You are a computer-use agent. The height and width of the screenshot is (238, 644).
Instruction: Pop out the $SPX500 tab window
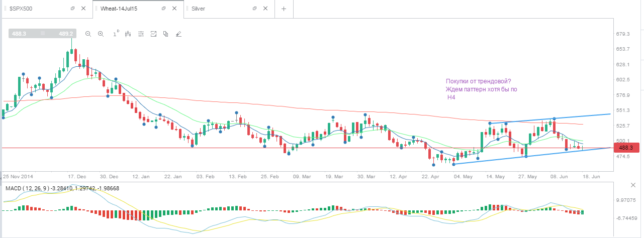click(x=72, y=9)
